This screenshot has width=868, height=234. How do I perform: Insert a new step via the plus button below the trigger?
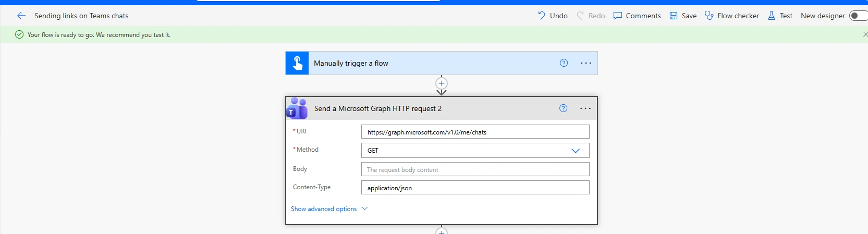pos(442,83)
